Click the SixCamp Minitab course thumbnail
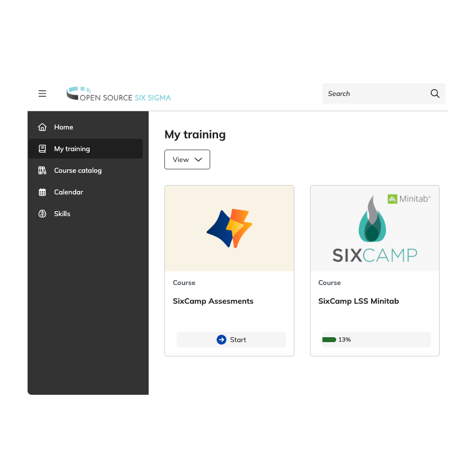Image resolution: width=476 pixels, height=476 pixels. (x=375, y=228)
